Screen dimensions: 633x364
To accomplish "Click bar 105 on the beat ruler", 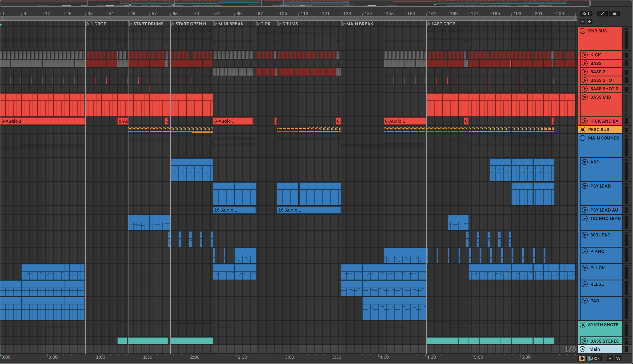I will [283, 14].
